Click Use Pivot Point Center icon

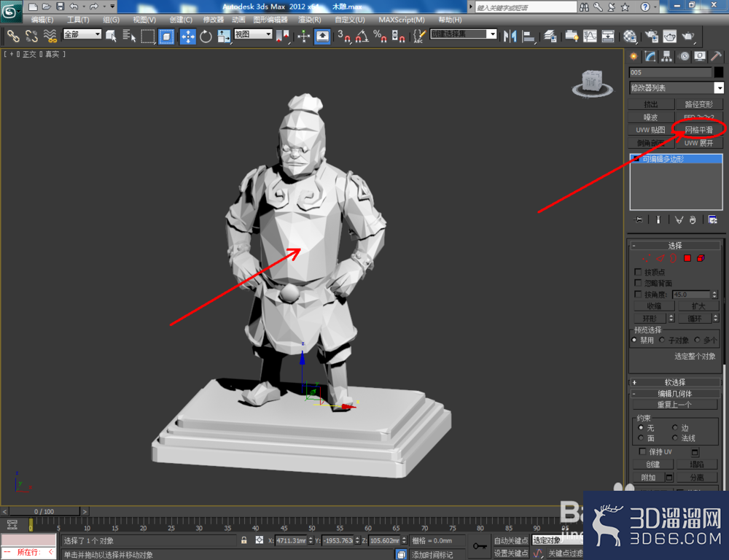click(282, 36)
